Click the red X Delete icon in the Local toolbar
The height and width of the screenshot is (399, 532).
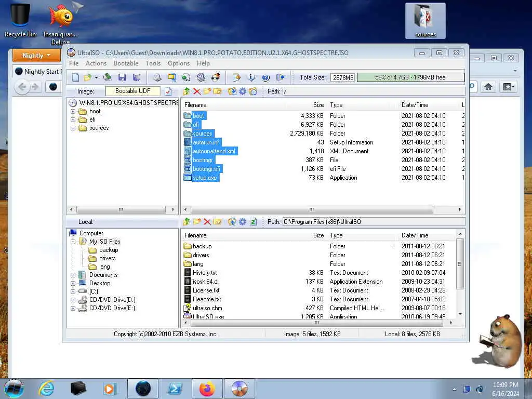(207, 222)
